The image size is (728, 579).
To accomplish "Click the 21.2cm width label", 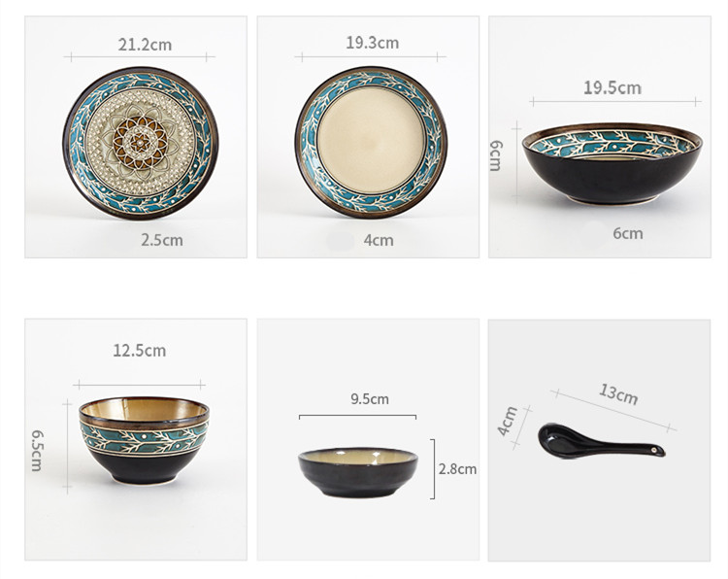I will point(145,45).
